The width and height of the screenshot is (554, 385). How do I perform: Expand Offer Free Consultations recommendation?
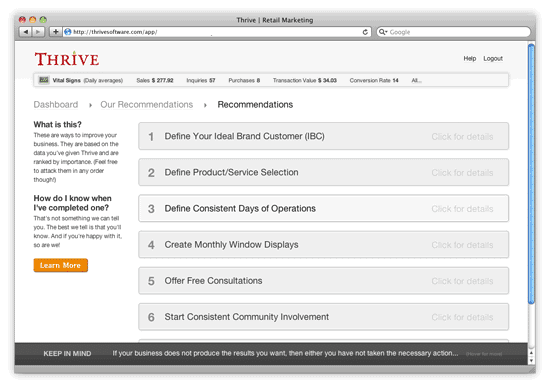click(x=323, y=281)
